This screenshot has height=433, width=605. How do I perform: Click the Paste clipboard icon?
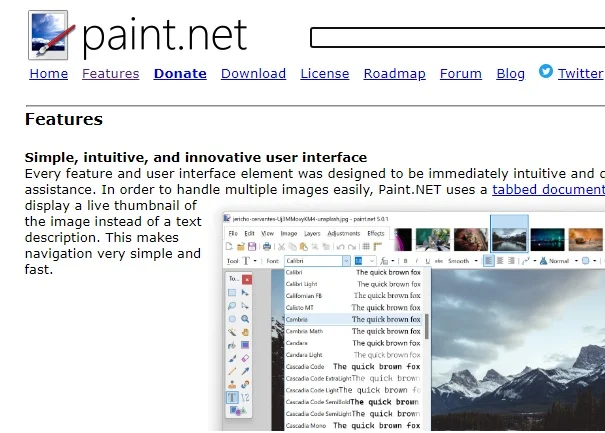point(304,247)
